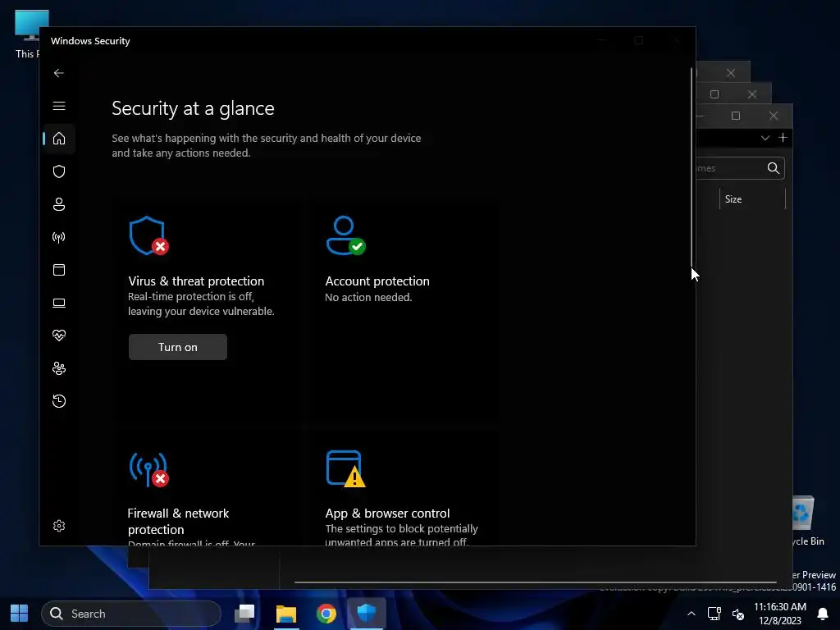
Task: Select the Recycle Bin desktop icon
Action: [x=808, y=521]
